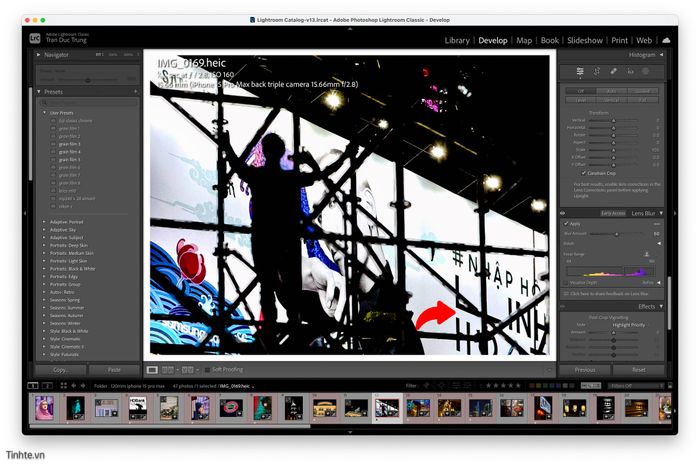Switch to the Library module
This screenshot has height=464, width=700.
tap(457, 40)
